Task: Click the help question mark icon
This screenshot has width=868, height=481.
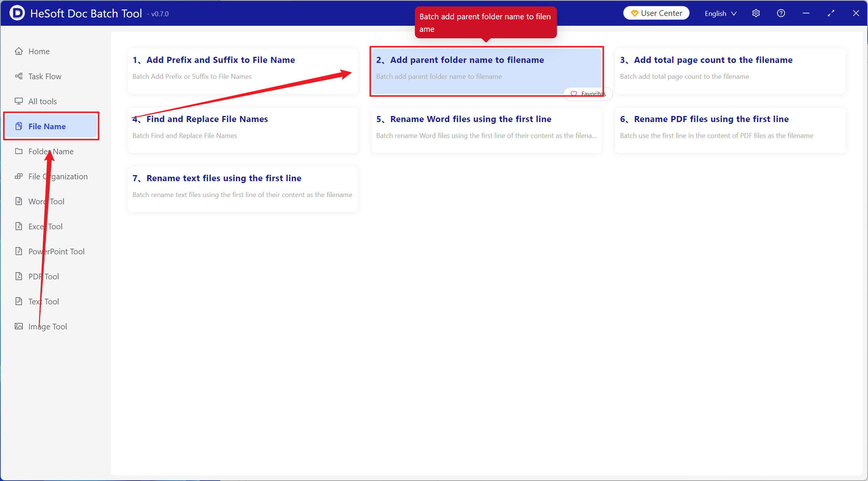Action: [x=781, y=13]
